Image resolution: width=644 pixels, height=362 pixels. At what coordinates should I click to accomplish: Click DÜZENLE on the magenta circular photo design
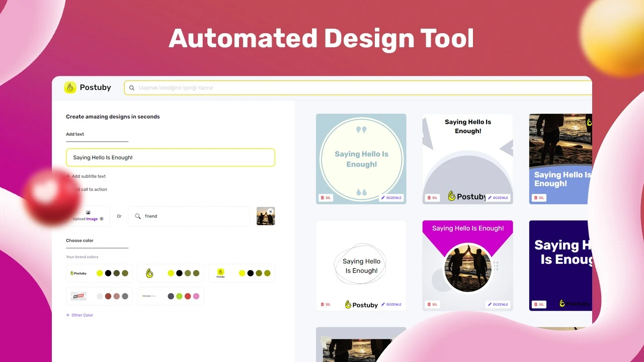[498, 304]
